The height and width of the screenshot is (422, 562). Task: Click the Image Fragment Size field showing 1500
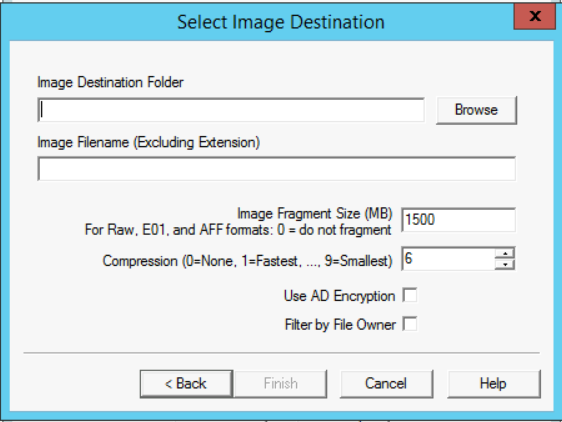pos(458,219)
